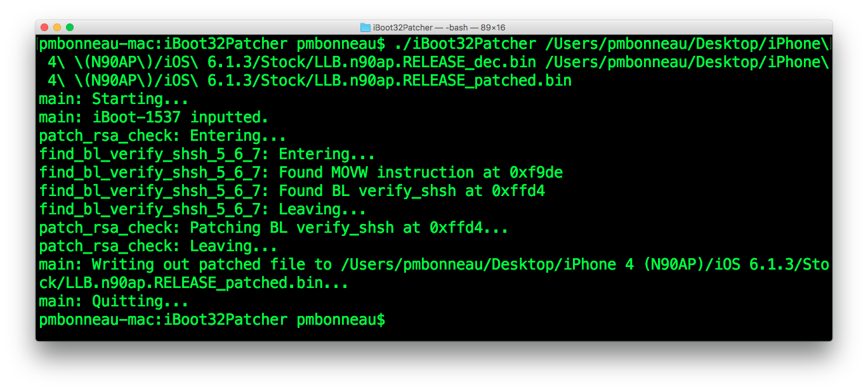Click the 'main: Starting...' output line
The width and height of the screenshot is (868, 392).
(114, 99)
